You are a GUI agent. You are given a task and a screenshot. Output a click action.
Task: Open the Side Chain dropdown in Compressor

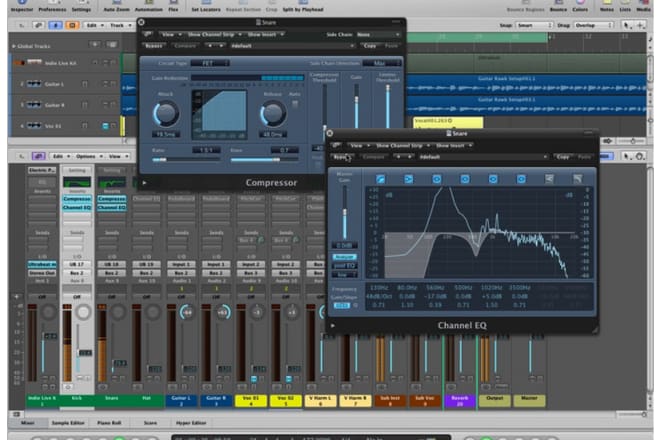point(378,35)
